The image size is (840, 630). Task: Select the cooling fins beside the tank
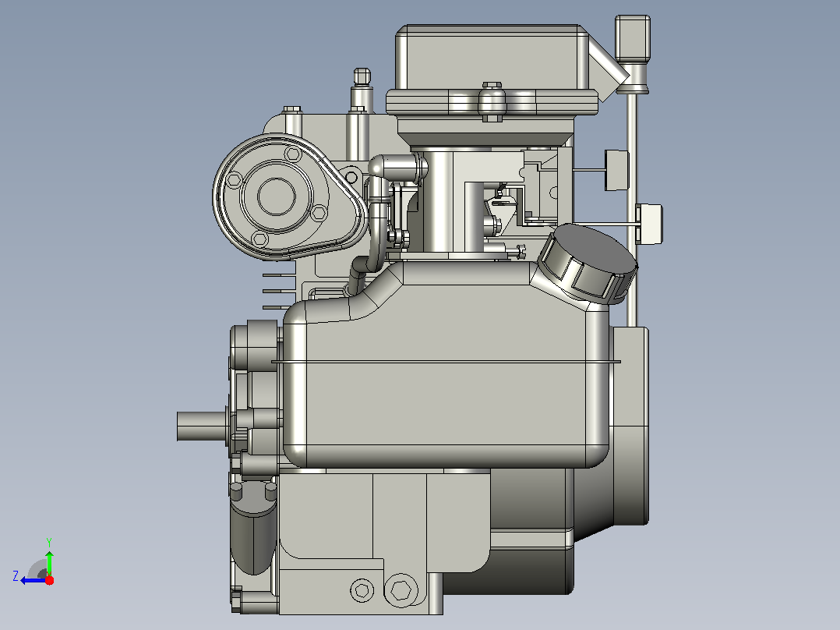point(279,291)
